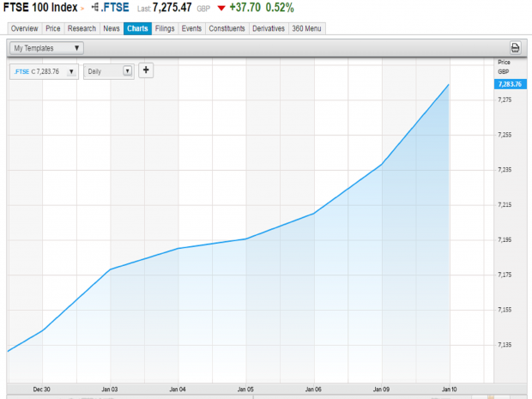
Task: Click the blue 7,283.76 price label
Action: click(510, 84)
